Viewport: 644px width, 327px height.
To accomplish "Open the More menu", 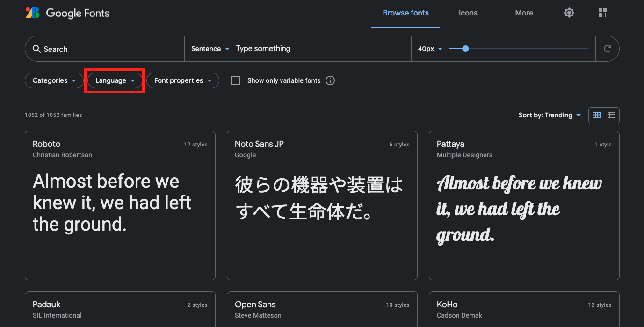I will click(x=524, y=13).
